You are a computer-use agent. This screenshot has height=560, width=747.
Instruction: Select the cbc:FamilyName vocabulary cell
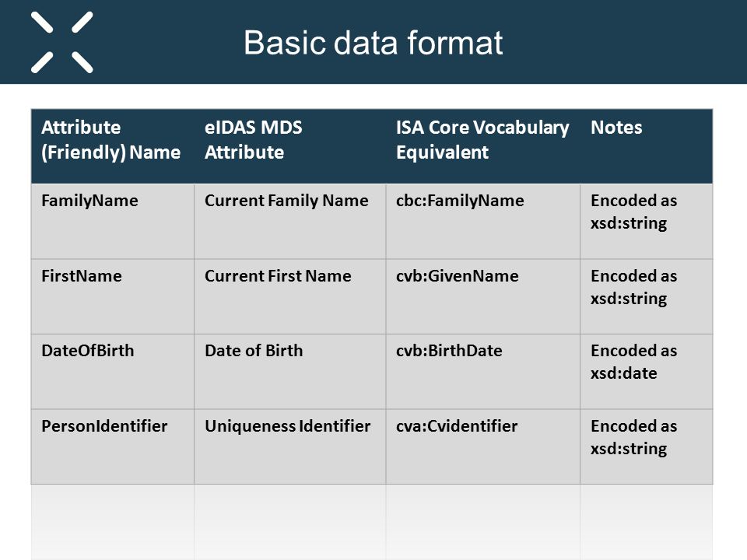(483, 222)
